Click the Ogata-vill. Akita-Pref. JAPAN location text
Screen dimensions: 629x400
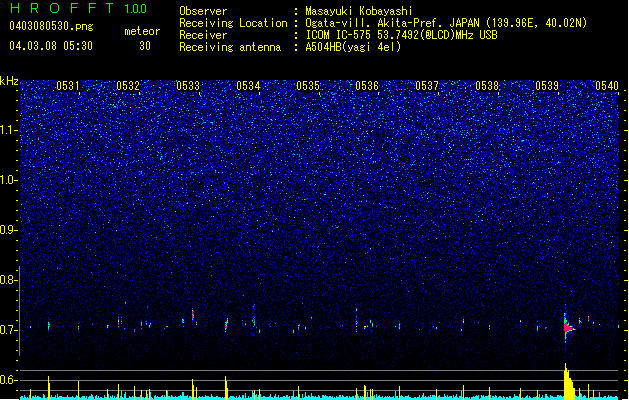[x=446, y=23]
